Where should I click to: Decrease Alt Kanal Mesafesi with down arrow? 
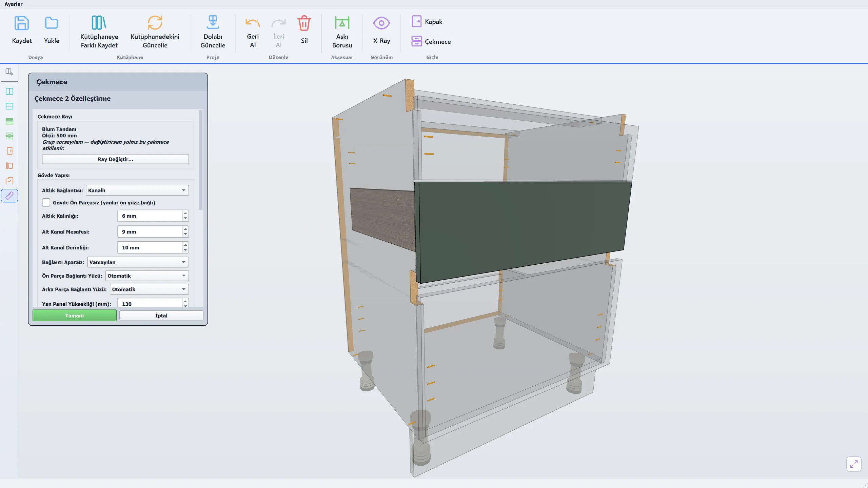click(x=185, y=235)
